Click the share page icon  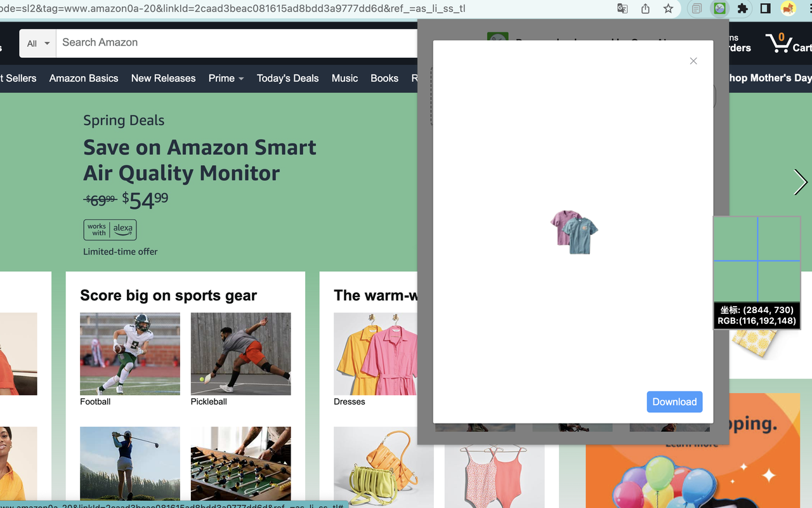pyautogui.click(x=645, y=8)
